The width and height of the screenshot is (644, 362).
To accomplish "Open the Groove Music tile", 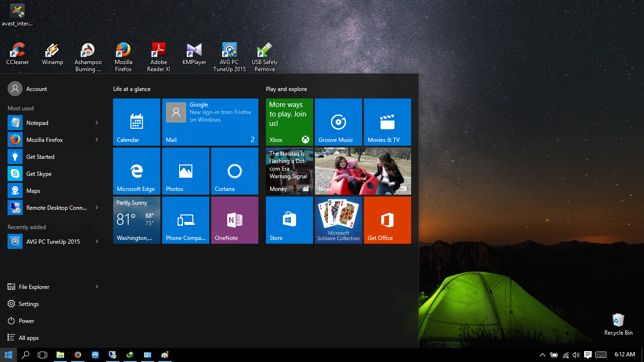I will click(338, 122).
